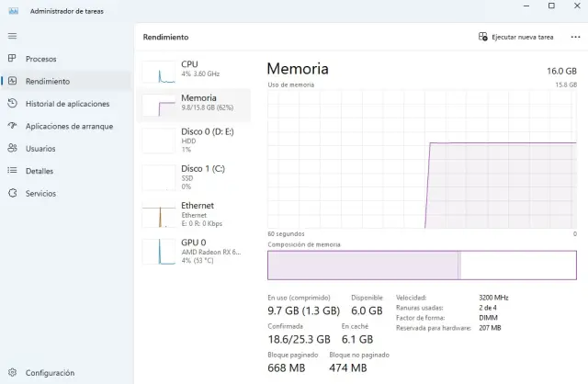Select the Ethernet performance item
Viewport: 588px width, 384px height.
[194, 213]
